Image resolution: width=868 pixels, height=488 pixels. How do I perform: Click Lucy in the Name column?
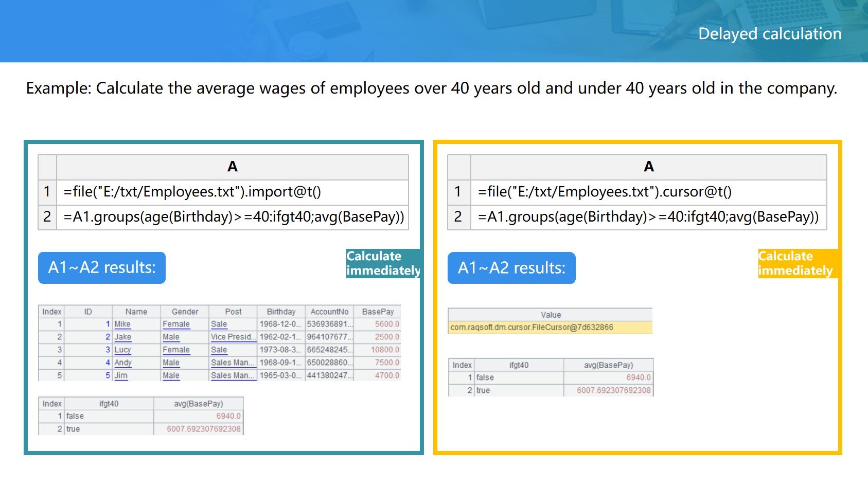tap(123, 350)
